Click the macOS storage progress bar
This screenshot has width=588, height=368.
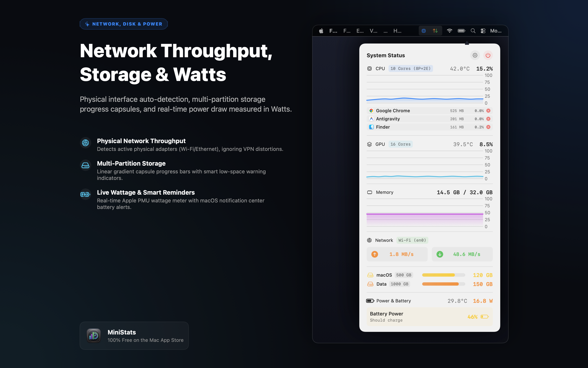443,275
